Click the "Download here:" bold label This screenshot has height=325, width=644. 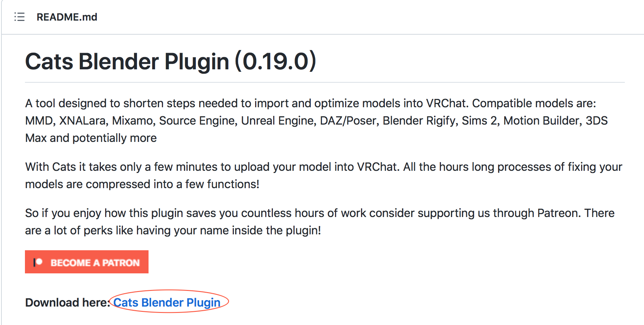67,302
